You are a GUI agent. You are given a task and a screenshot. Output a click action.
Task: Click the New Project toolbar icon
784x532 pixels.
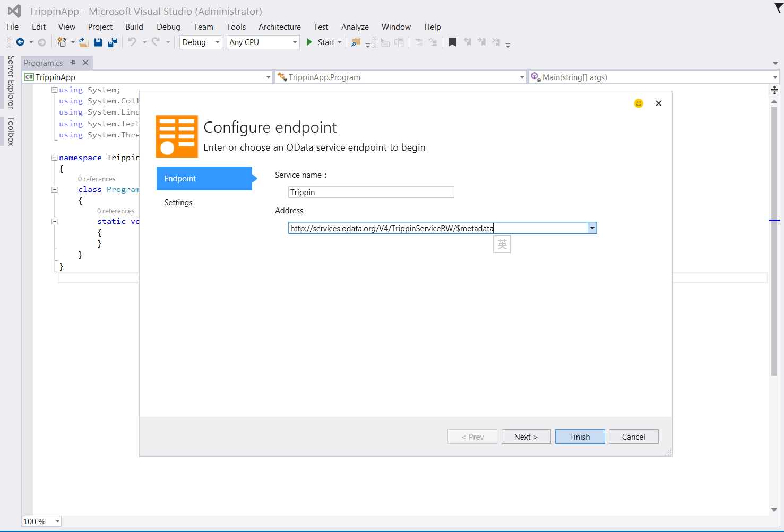coord(62,42)
